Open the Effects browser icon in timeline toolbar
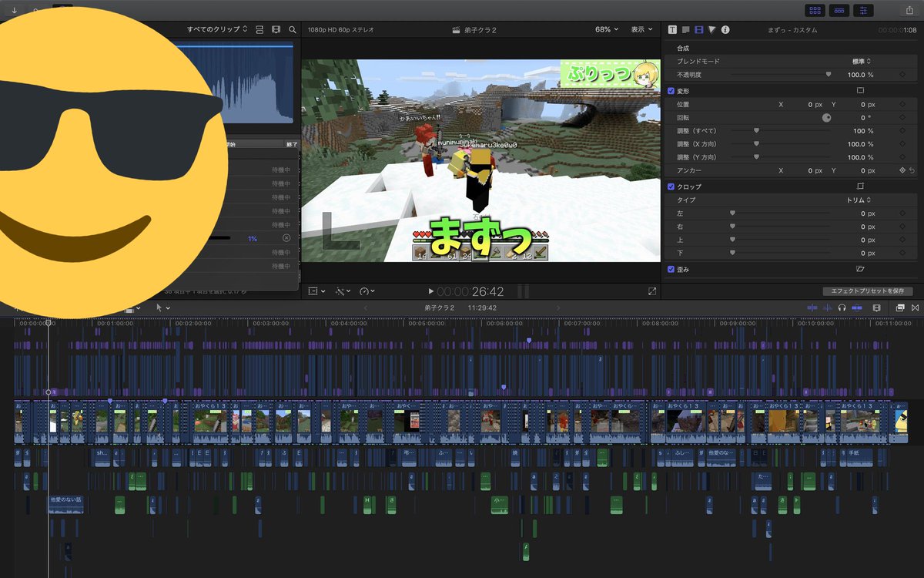This screenshot has height=578, width=924. 900,307
